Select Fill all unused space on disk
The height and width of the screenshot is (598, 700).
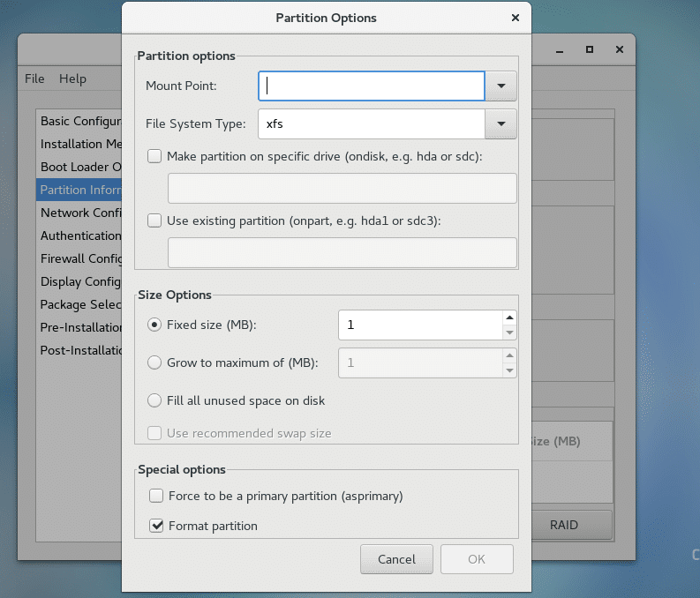pyautogui.click(x=155, y=400)
